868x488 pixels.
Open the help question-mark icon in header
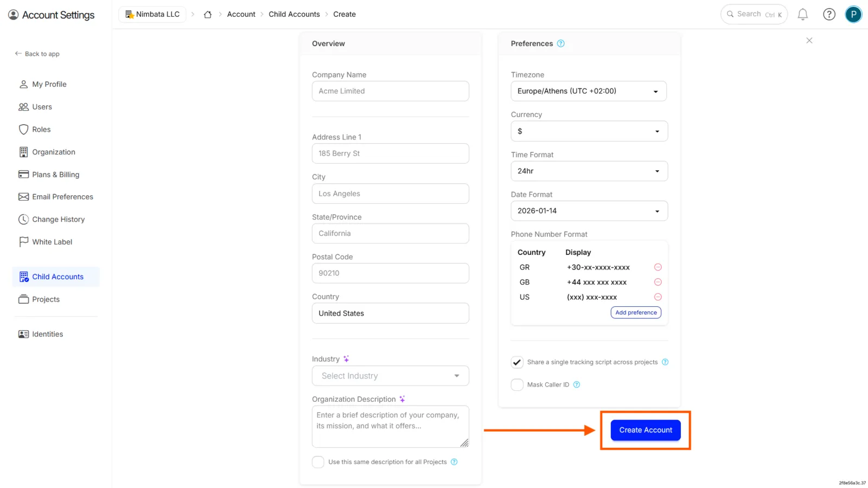(x=829, y=15)
